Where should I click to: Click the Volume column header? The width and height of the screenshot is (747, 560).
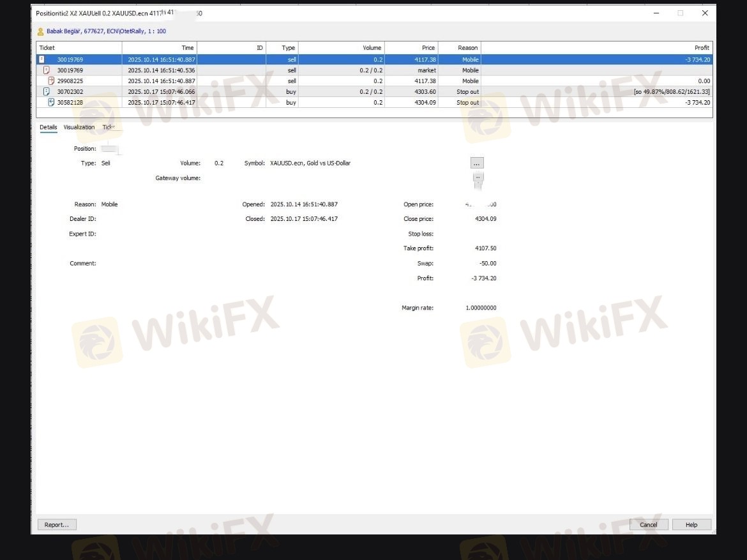(342, 48)
